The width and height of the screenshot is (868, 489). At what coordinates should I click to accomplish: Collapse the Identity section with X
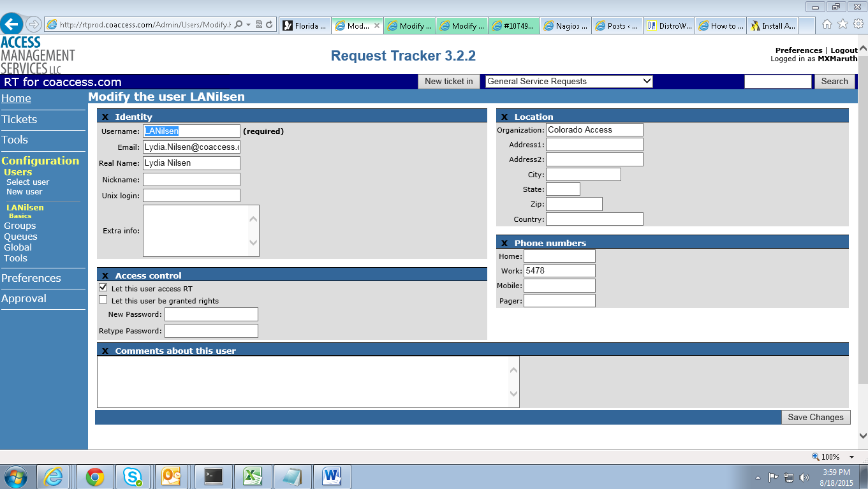tap(105, 117)
